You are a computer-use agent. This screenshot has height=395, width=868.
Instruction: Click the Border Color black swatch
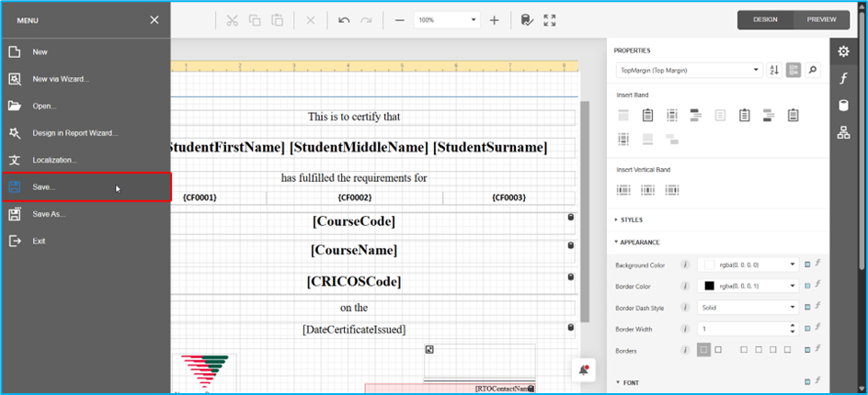pos(709,286)
